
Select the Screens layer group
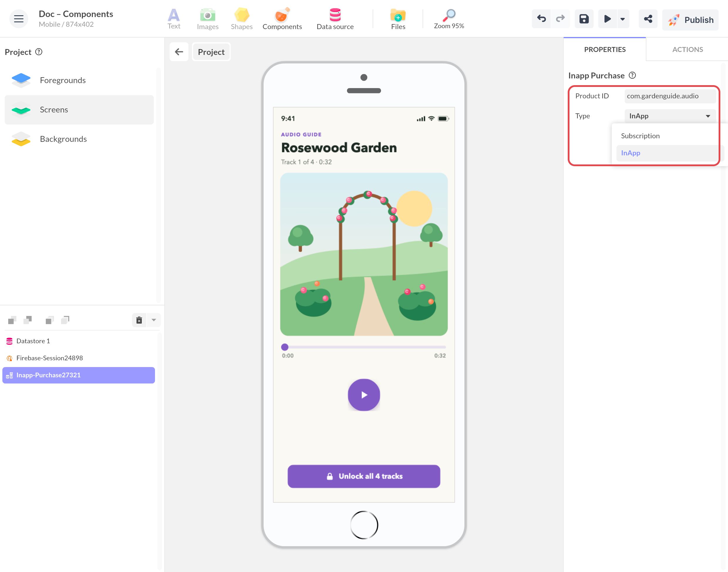tap(79, 110)
